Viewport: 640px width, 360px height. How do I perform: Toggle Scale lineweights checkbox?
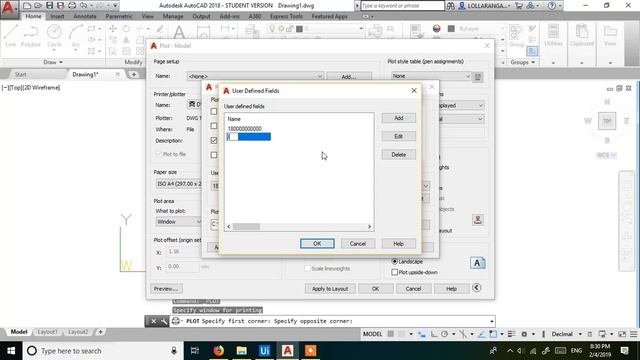click(307, 269)
